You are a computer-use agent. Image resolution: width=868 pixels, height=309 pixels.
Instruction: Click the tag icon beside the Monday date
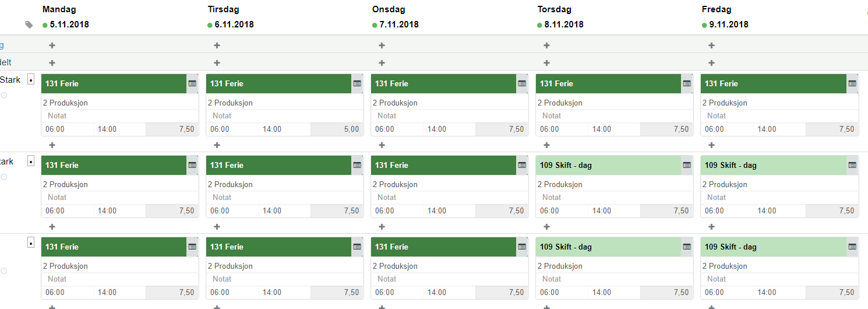pos(29,24)
